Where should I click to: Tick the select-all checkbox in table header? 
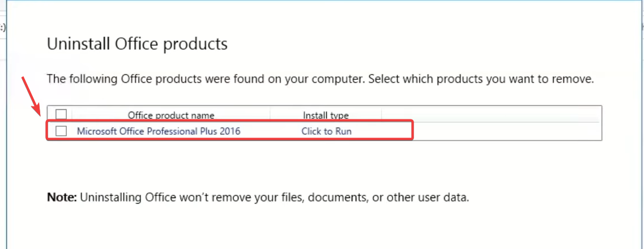61,115
